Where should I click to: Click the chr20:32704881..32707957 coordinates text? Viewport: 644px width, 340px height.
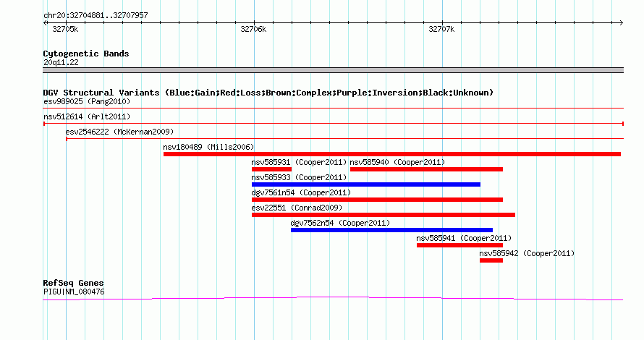pos(96,16)
